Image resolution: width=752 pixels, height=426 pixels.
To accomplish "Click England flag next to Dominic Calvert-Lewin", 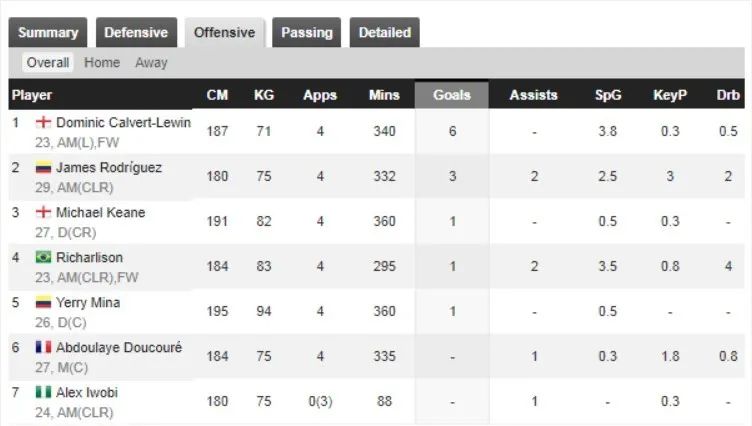I will pos(43,122).
